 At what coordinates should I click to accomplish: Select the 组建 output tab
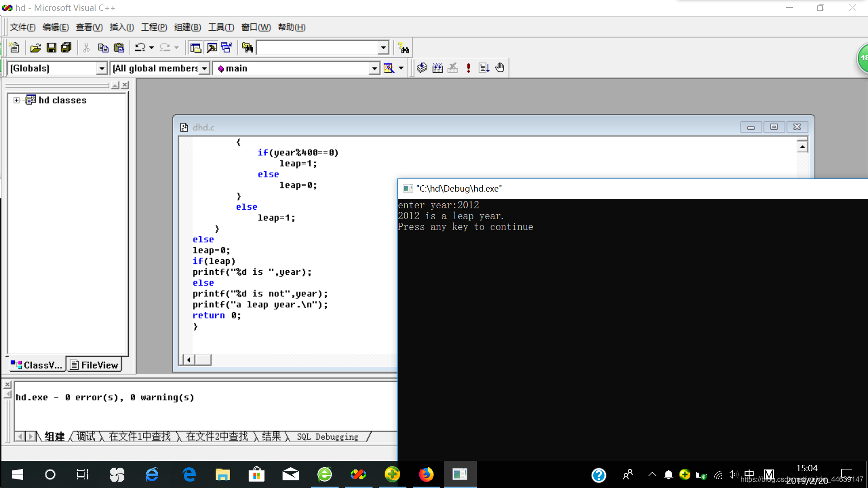click(55, 436)
